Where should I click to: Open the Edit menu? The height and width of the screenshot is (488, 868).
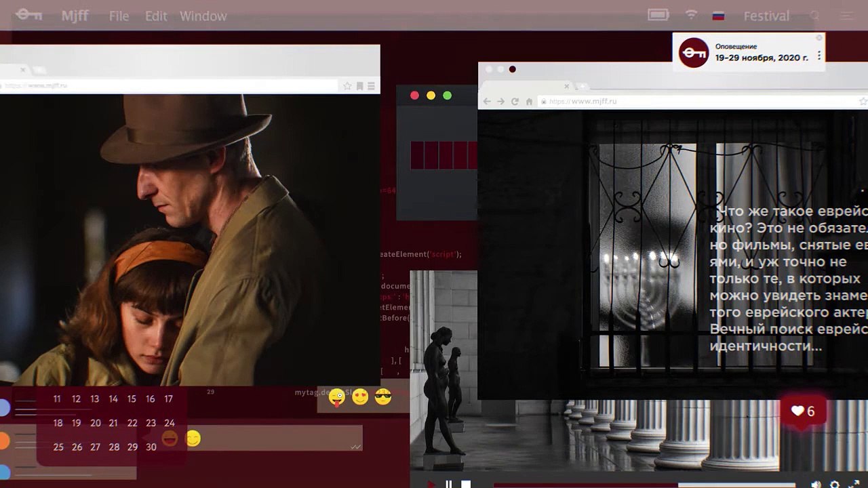[156, 16]
